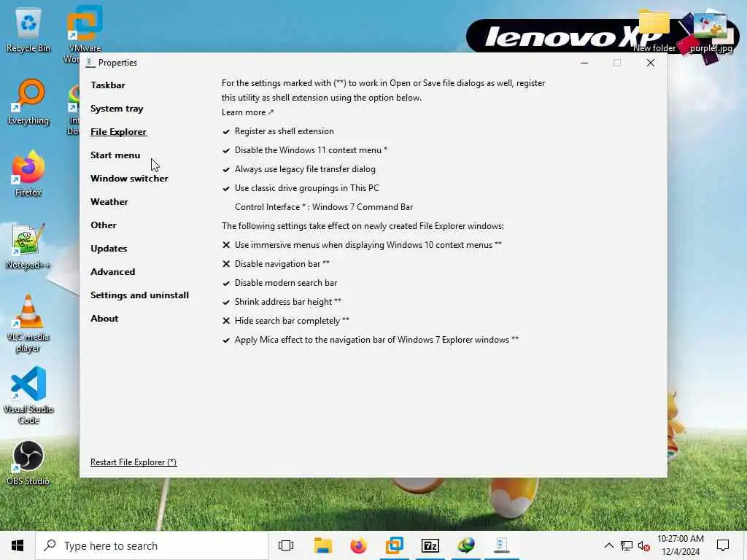Select the File Explorer section
This screenshot has width=747, height=560.
119,132
